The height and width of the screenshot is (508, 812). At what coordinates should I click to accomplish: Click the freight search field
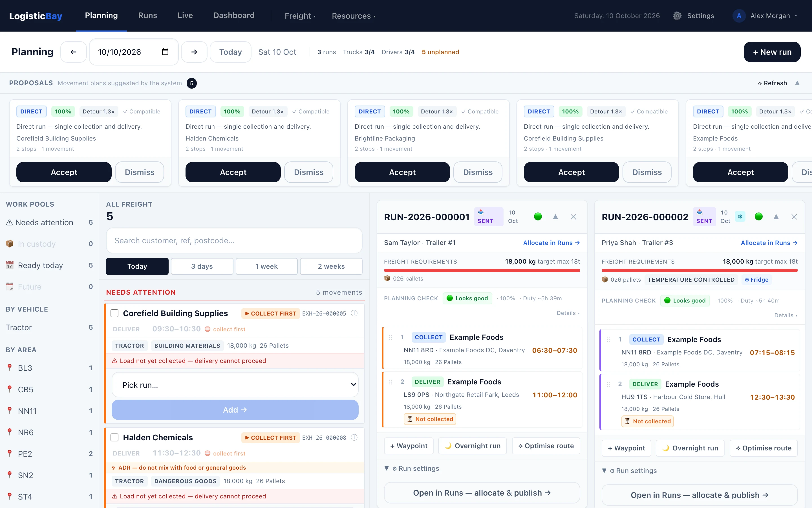[x=234, y=240]
